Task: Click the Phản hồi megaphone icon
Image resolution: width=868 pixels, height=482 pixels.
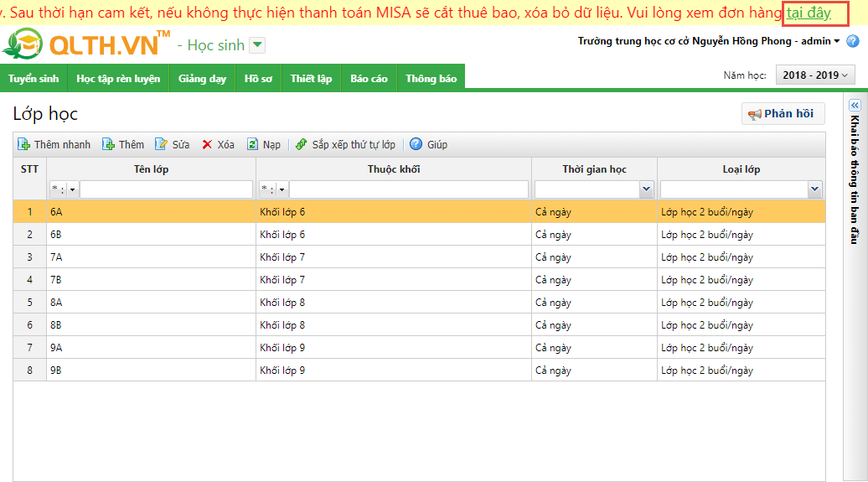Action: coord(755,114)
